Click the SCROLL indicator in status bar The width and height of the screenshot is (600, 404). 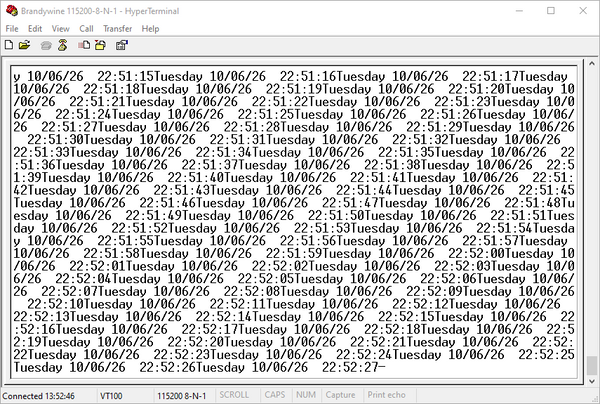point(234,395)
